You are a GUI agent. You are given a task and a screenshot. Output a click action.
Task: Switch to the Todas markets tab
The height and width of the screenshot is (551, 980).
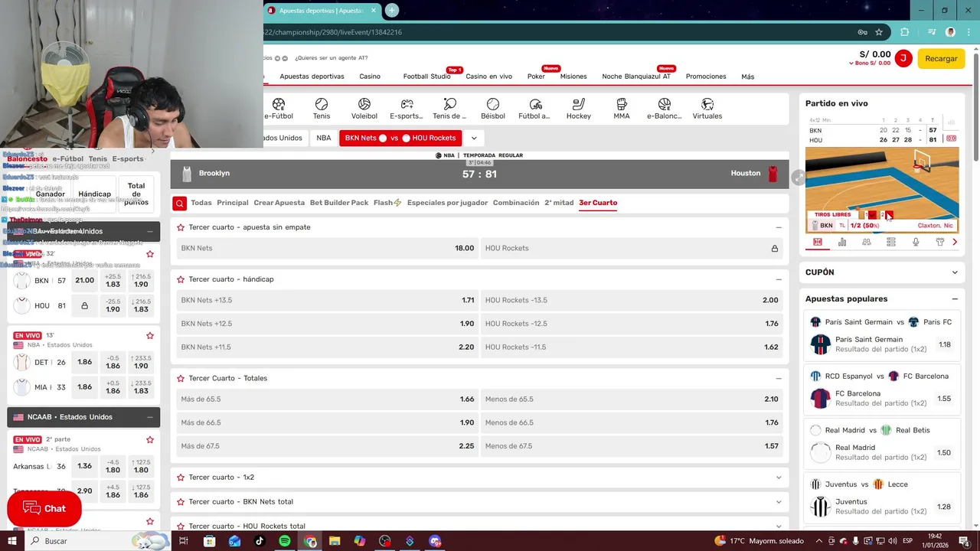(201, 203)
